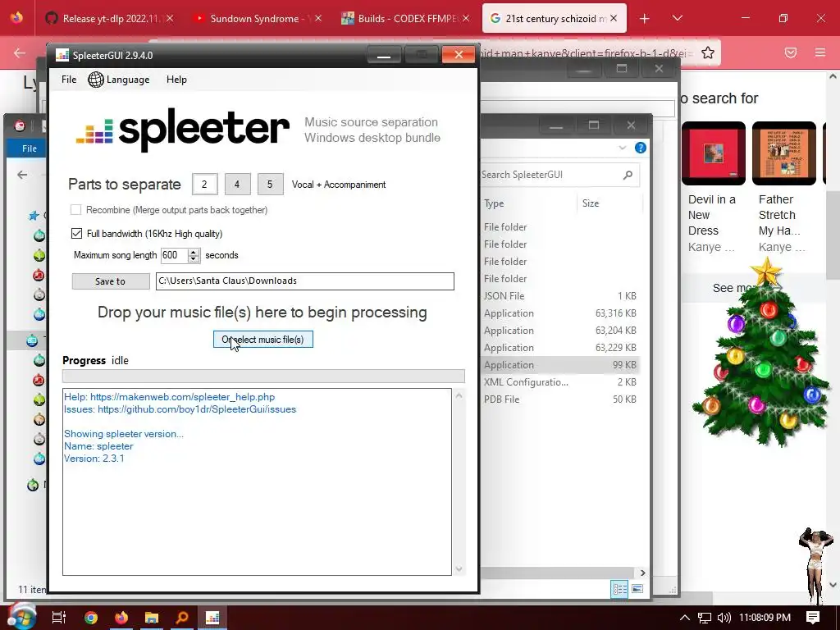This screenshot has height=630, width=840.
Task: Click the spleeter log scrollbar up arrow
Action: (459, 395)
